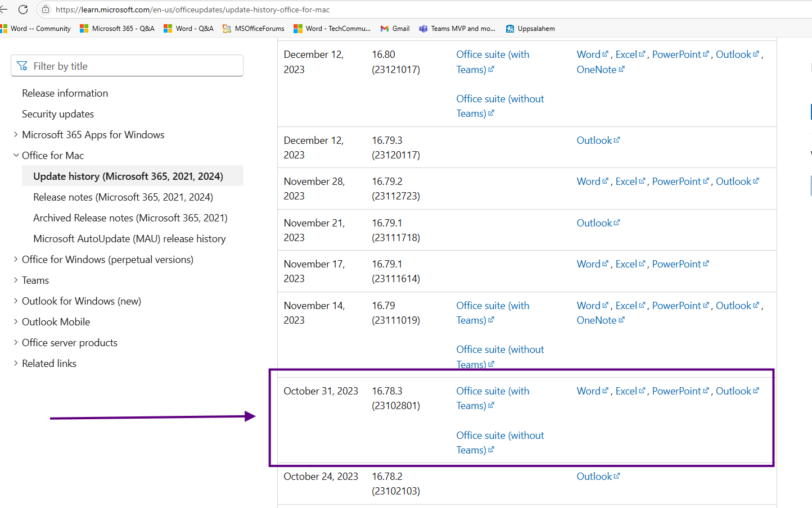812x508 pixels.
Task: Click Word link in October 31 row
Action: click(592, 391)
